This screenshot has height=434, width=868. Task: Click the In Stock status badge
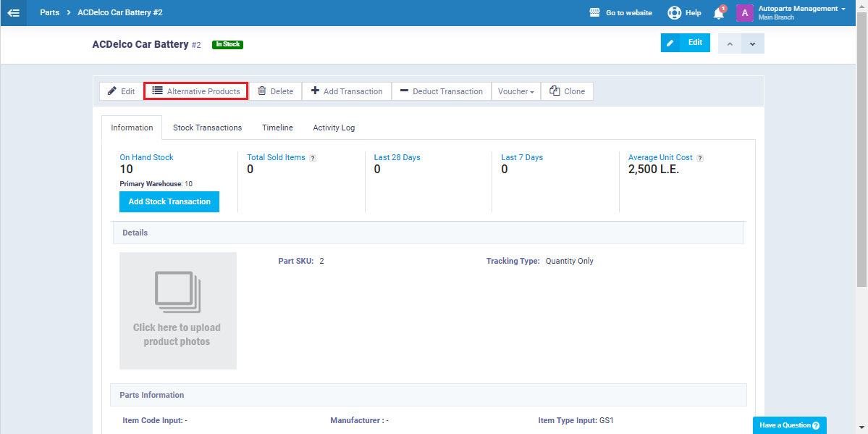pos(227,44)
